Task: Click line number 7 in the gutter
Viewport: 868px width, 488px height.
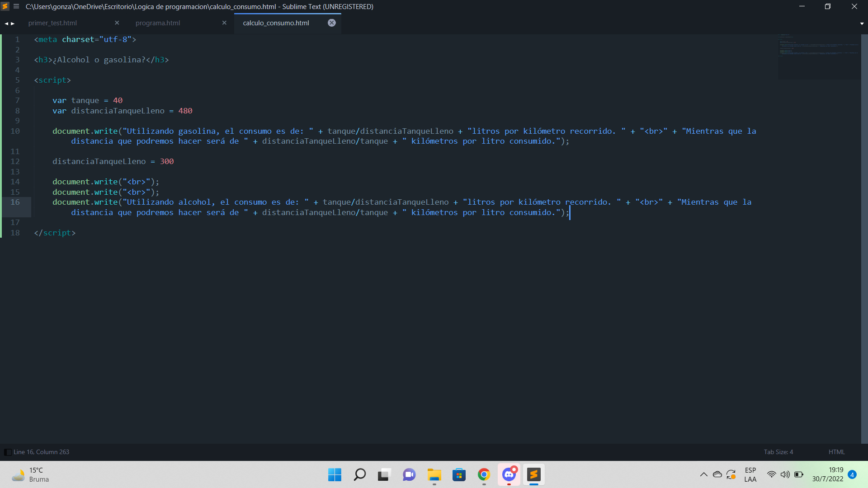Action: pos(17,100)
